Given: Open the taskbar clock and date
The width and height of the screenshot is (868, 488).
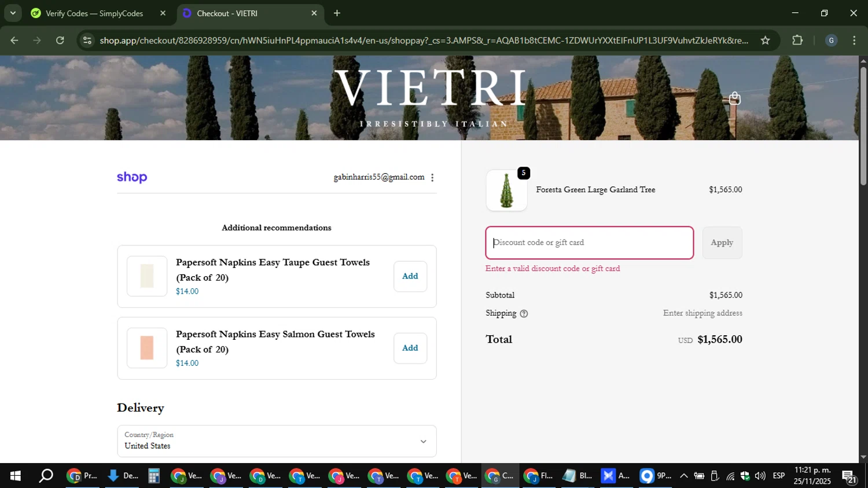Looking at the screenshot, I should [x=812, y=476].
